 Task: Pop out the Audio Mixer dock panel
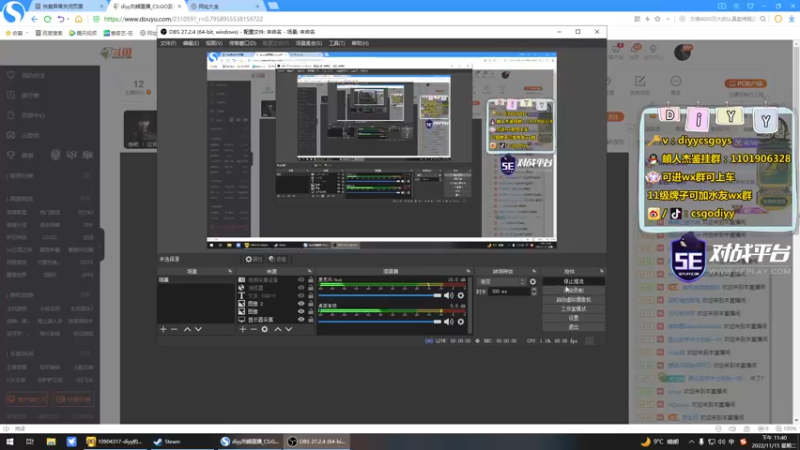pos(468,271)
